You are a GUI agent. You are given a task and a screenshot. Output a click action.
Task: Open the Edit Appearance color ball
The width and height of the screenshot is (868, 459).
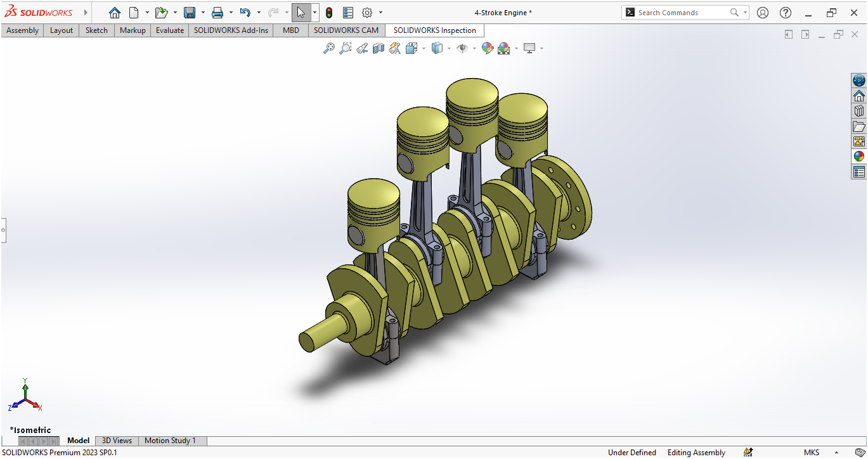[487, 48]
